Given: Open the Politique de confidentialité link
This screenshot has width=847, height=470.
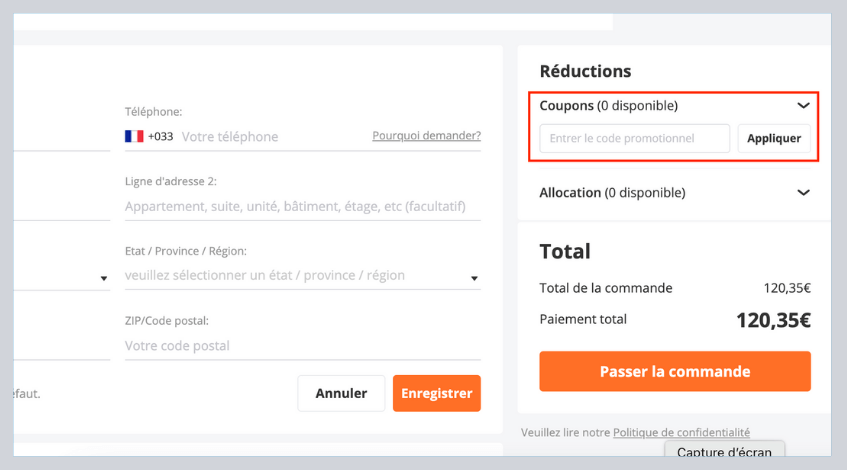Looking at the screenshot, I should coord(681,432).
